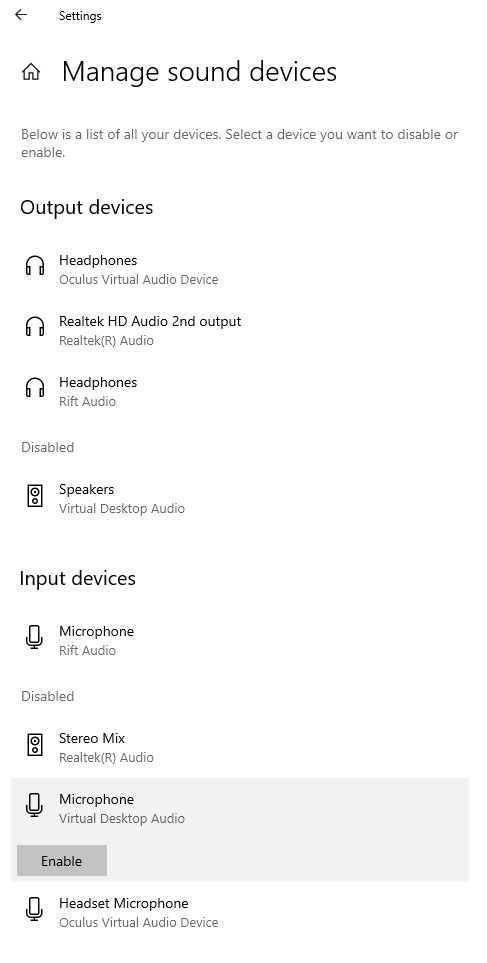Select Stereo Mix Realtek(R) Audio entry
This screenshot has height=963, width=487.
point(240,747)
